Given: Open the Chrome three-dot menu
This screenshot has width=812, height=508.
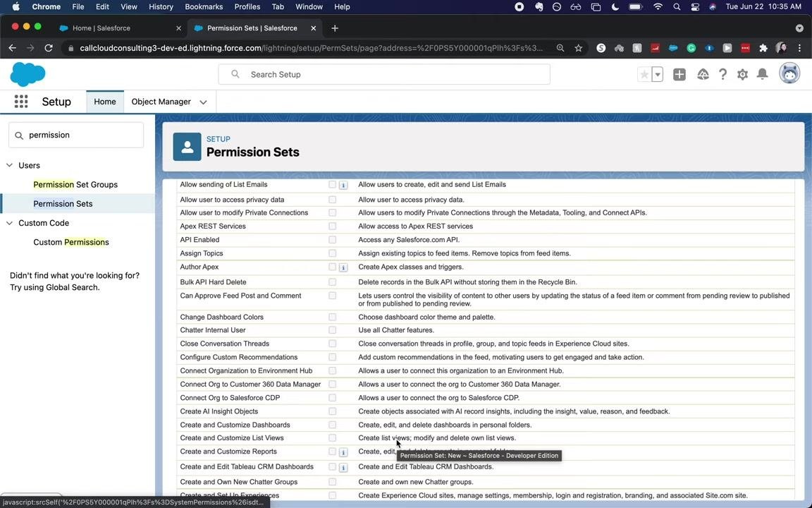Looking at the screenshot, I should [x=799, y=48].
